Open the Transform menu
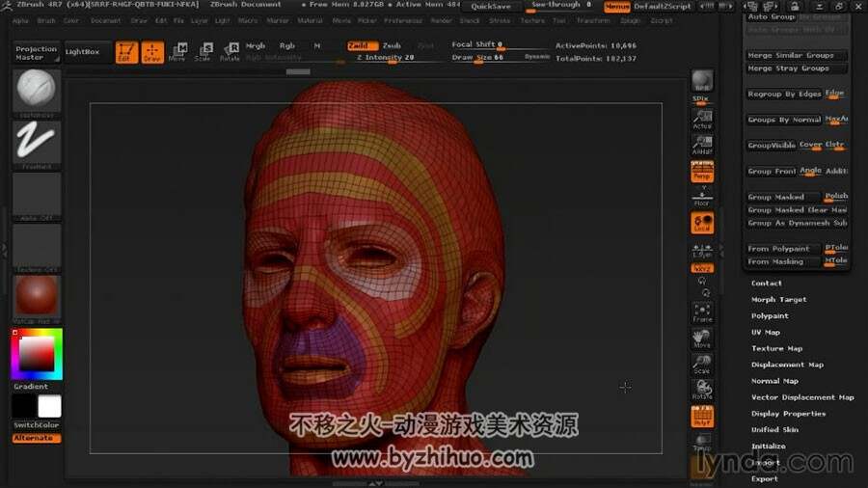Viewport: 868px width, 488px height. click(593, 20)
